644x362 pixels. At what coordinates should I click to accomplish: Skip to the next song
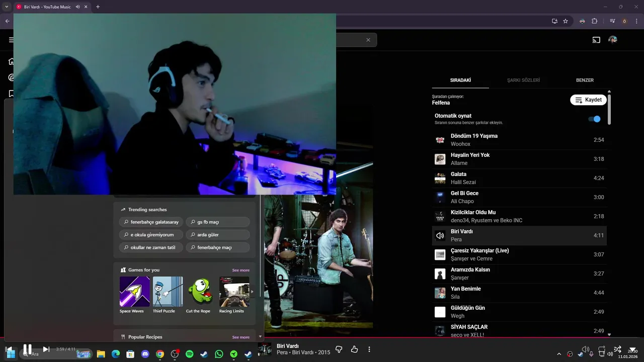[x=46, y=349]
